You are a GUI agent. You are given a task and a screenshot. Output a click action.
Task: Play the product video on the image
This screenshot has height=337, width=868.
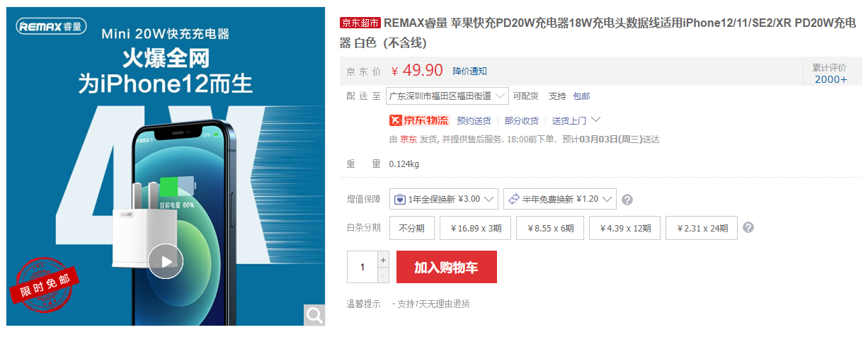pyautogui.click(x=166, y=261)
